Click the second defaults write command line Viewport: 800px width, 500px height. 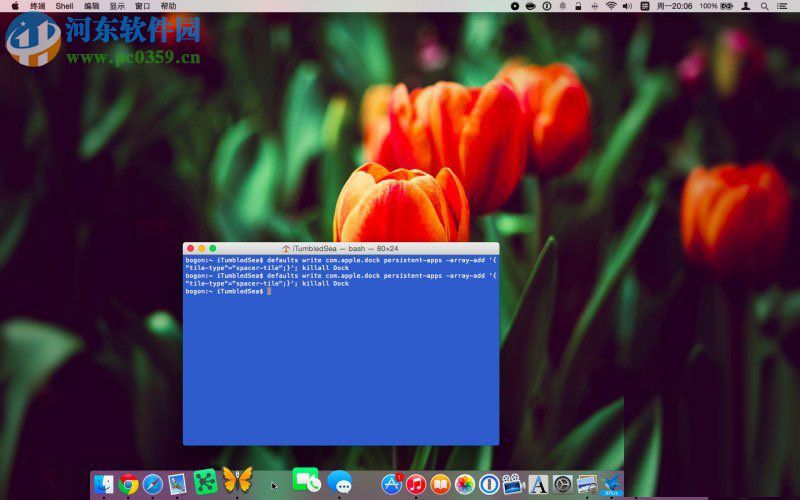340,280
